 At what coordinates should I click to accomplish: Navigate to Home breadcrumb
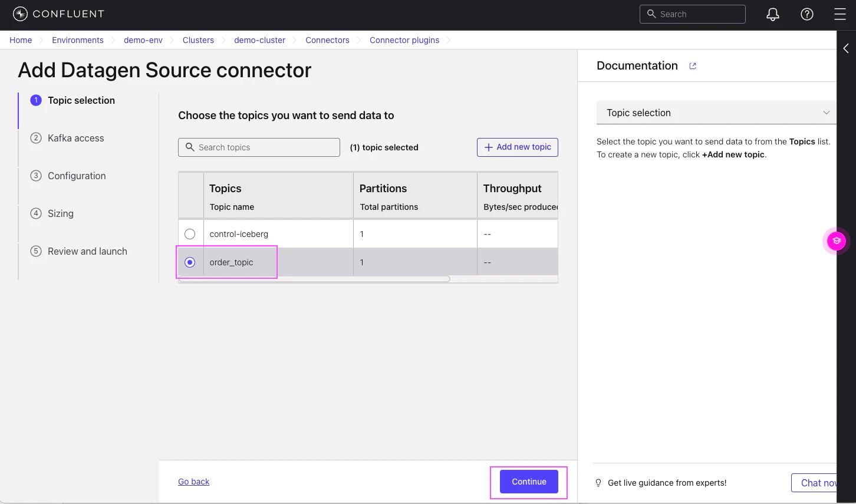[x=21, y=40]
